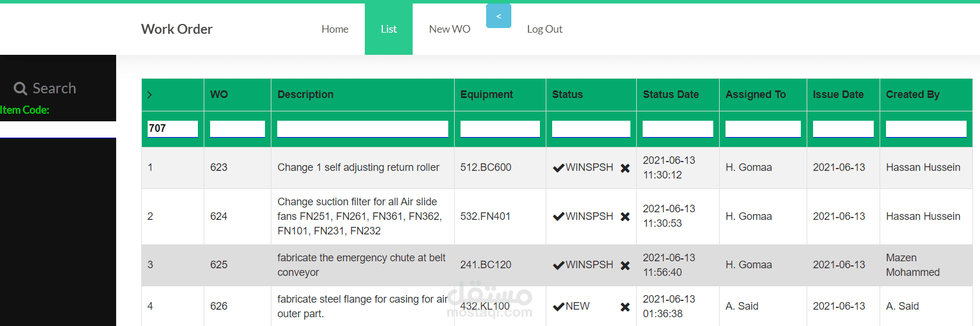Click the checkmark icon for WO 626

click(559, 307)
